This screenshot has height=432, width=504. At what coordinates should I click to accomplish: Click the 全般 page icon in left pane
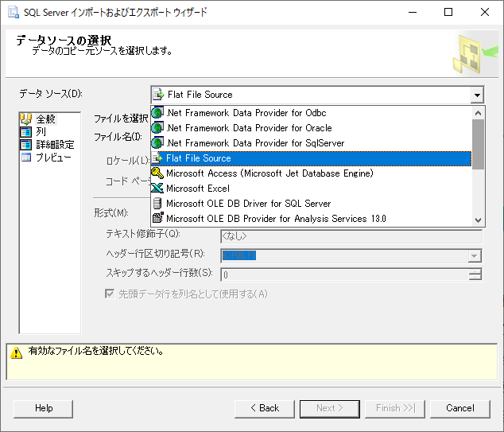coord(26,119)
